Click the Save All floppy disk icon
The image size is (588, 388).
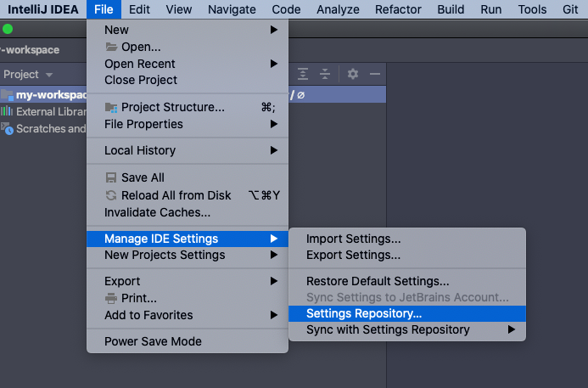pyautogui.click(x=111, y=177)
